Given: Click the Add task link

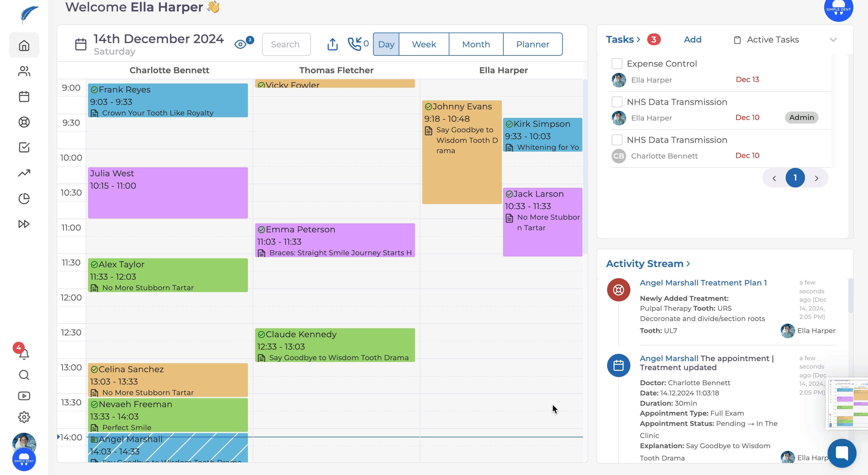Looking at the screenshot, I should [x=692, y=40].
